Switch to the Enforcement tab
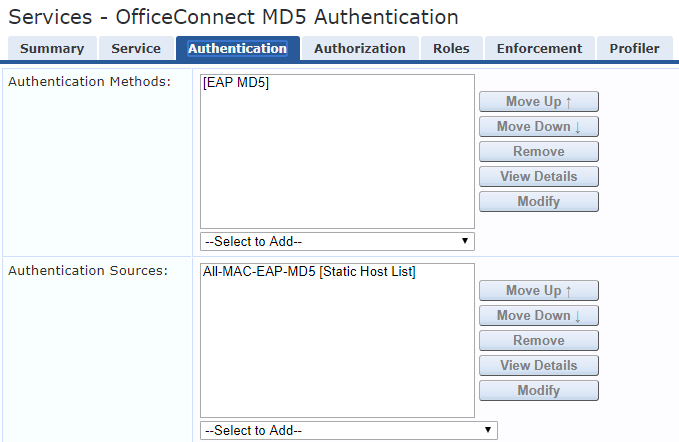This screenshot has width=679, height=442. 539,48
